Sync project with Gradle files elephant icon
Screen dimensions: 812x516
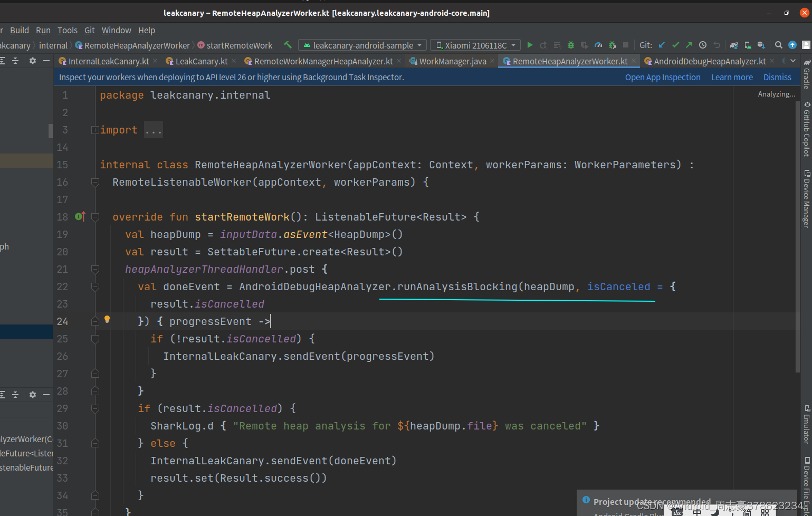coord(734,45)
